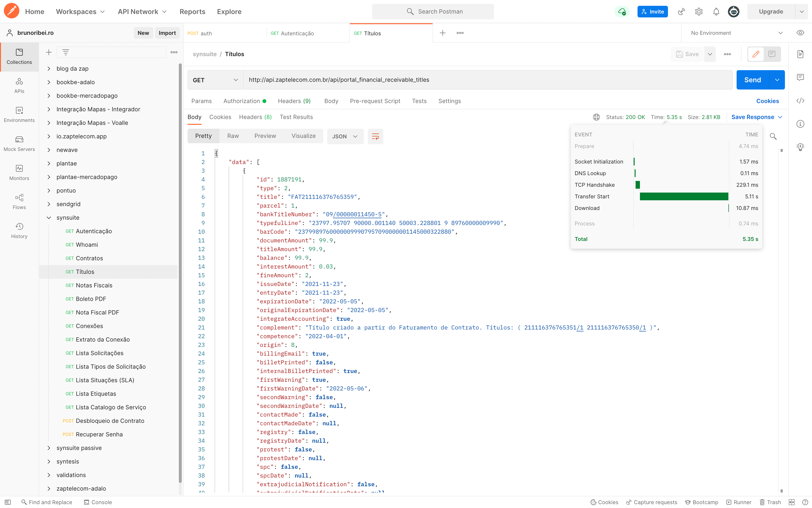Open the documentation icon in right sidebar
Image resolution: width=812 pixels, height=508 pixels.
[800, 54]
